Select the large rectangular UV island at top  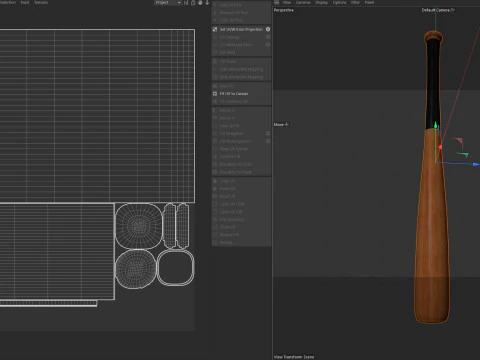97,116
